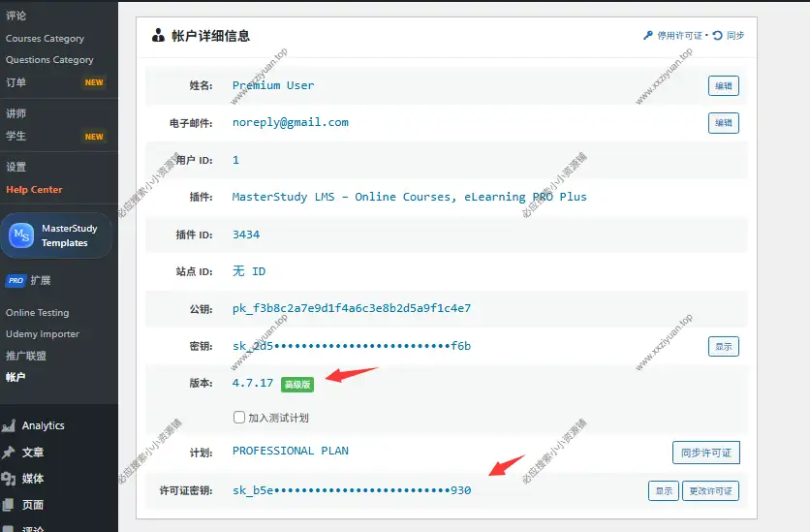The image size is (810, 532).
Task: Click the pages icon beside 页面
Action: tap(9, 505)
